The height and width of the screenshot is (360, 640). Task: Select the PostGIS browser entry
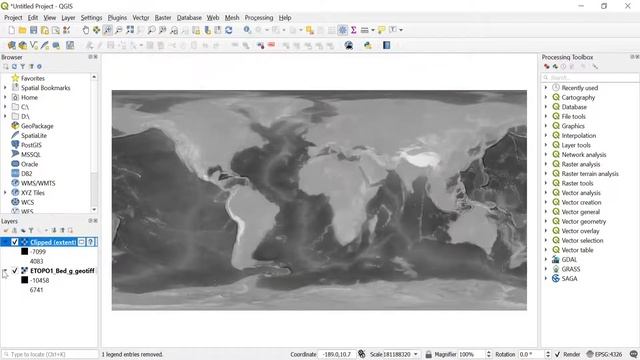31,145
